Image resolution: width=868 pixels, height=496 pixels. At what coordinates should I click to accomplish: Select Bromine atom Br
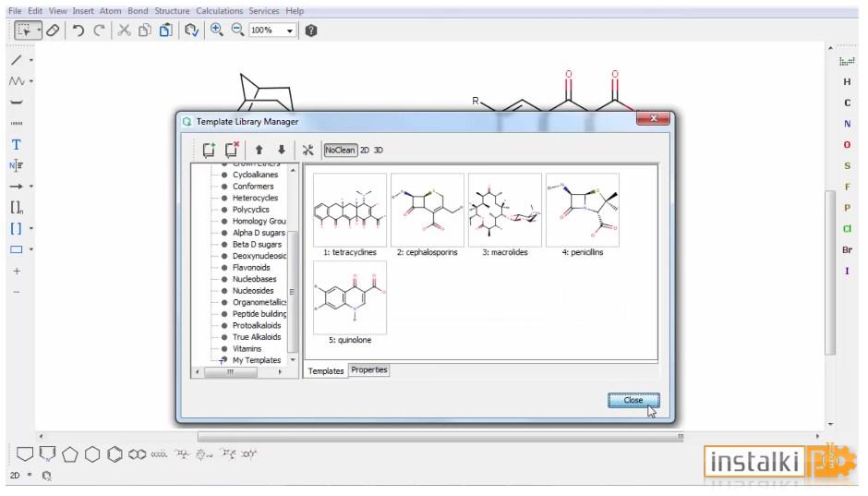pyautogui.click(x=847, y=249)
